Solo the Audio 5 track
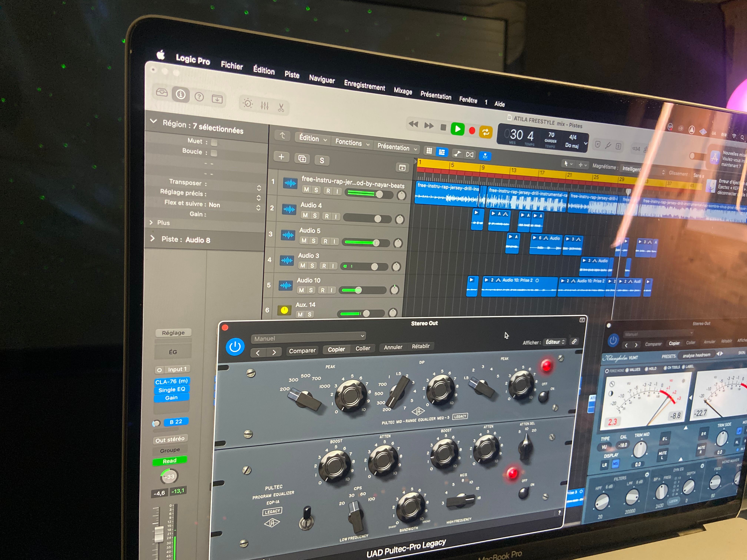 tap(313, 241)
